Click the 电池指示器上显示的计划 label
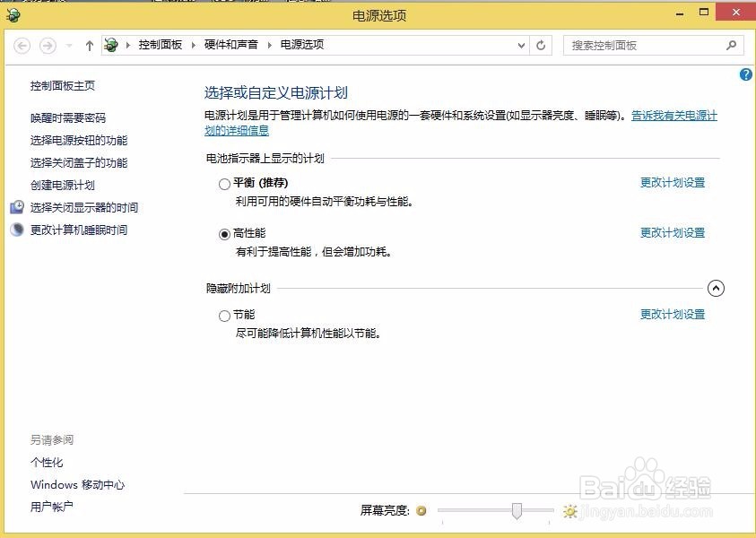Viewport: 756px width, 538px height. pyautogui.click(x=265, y=158)
